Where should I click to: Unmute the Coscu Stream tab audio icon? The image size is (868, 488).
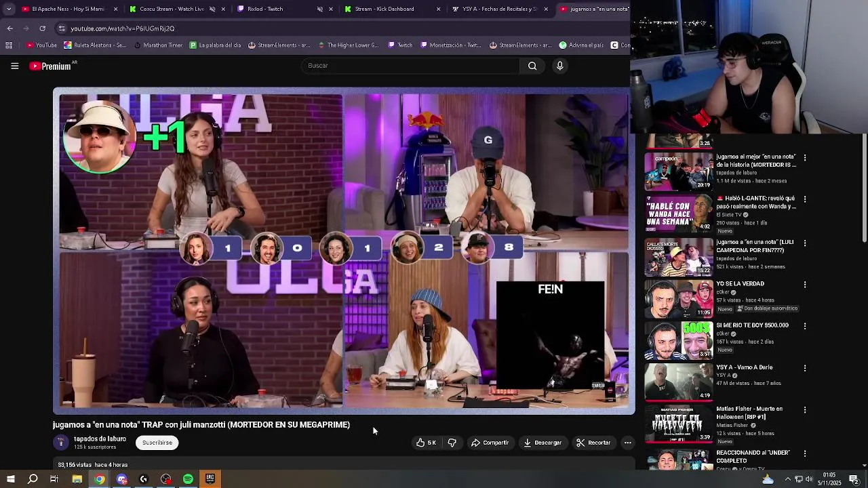point(212,9)
